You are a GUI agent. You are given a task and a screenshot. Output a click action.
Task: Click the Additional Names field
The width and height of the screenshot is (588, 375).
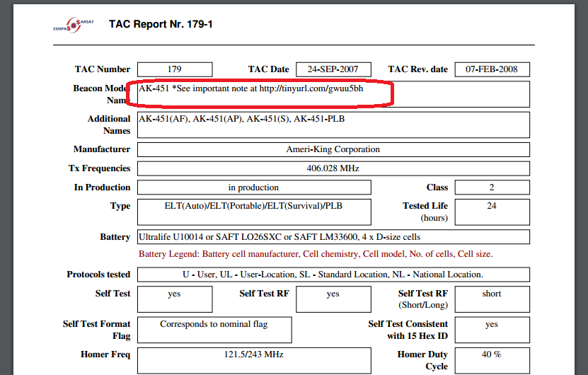point(333,125)
